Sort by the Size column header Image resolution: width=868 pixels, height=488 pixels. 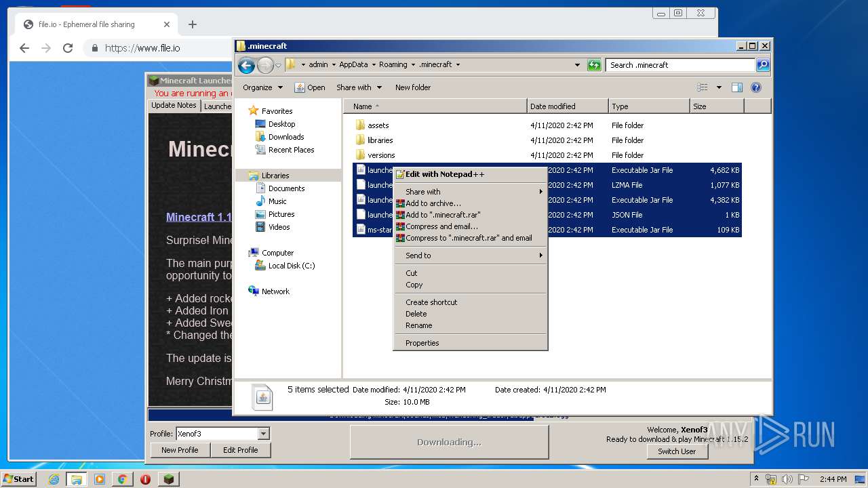(717, 106)
